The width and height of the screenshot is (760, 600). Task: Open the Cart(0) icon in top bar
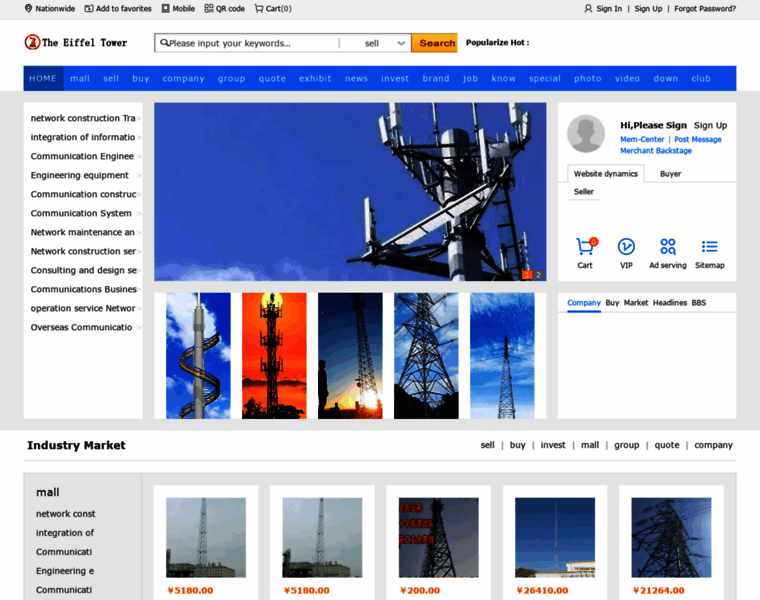[x=259, y=8]
